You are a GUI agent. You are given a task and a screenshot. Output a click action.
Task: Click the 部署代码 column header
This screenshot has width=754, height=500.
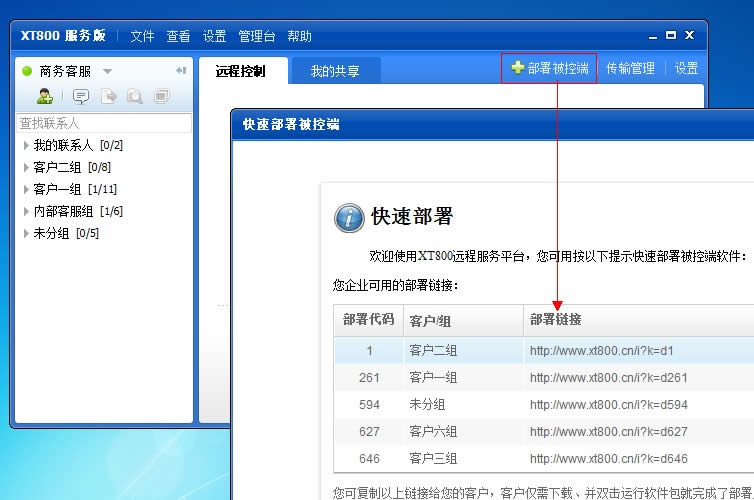(369, 320)
